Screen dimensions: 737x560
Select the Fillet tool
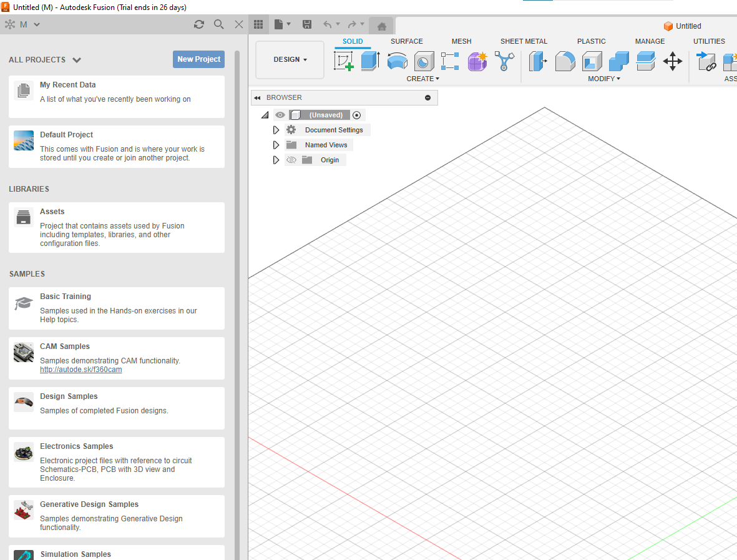pyautogui.click(x=565, y=61)
